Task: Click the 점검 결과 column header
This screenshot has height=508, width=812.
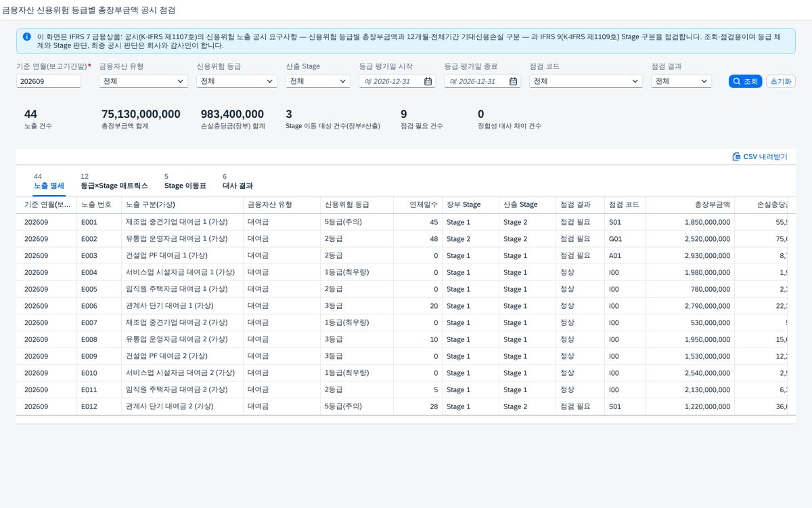Action: (580, 205)
